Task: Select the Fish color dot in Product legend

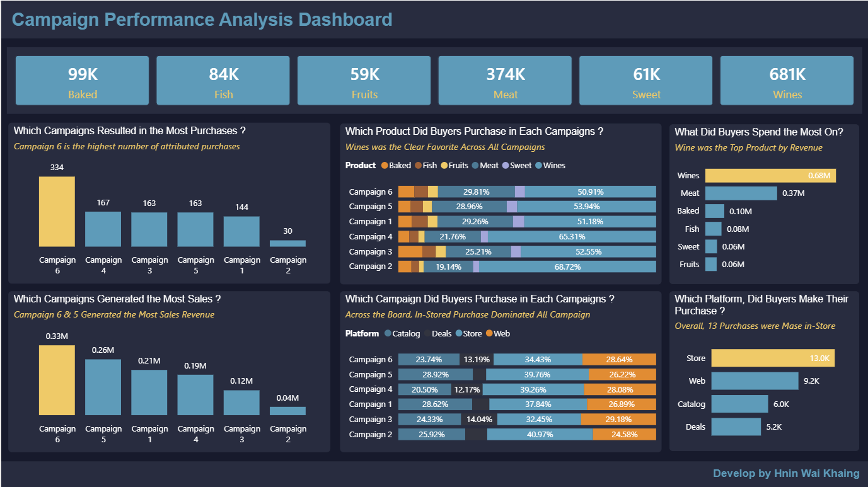Action: [x=419, y=166]
